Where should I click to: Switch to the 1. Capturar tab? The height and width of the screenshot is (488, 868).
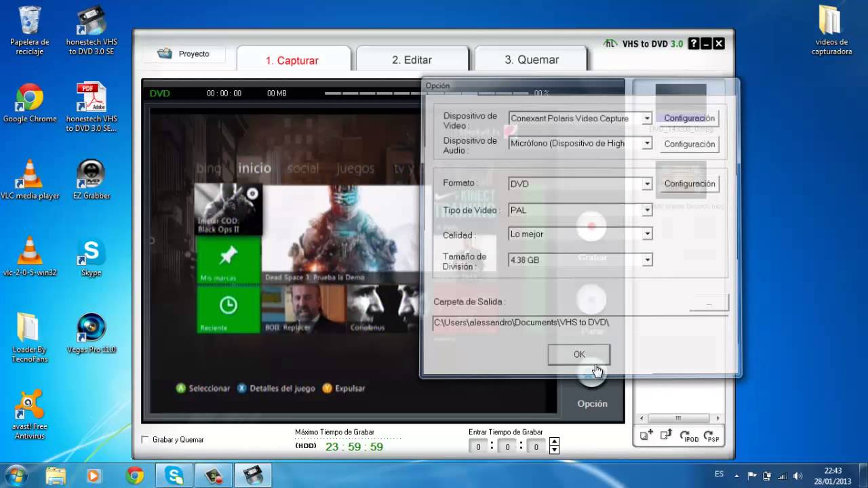[292, 60]
